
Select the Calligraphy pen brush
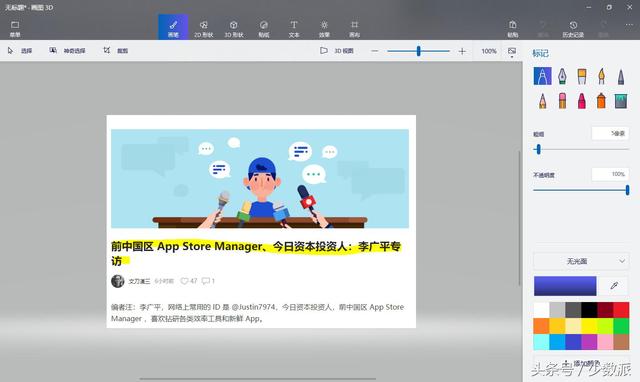[x=562, y=76]
